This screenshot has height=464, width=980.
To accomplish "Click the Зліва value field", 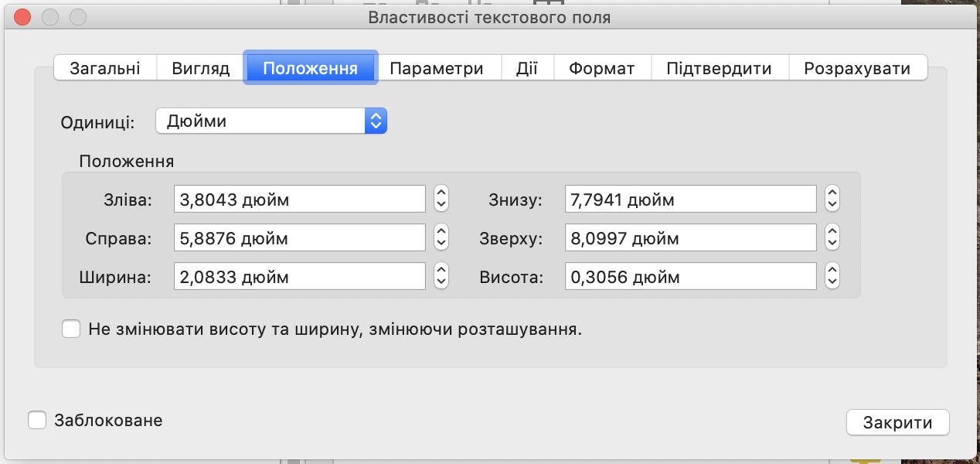I will pos(299,199).
